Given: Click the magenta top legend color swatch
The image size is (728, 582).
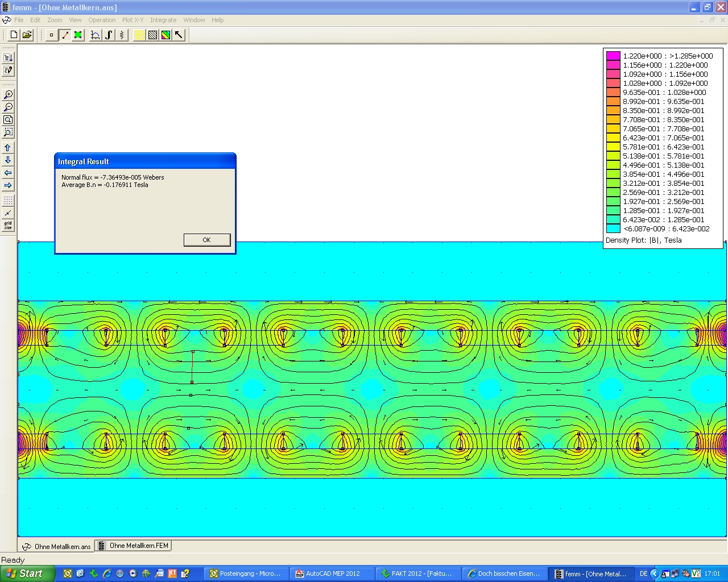Looking at the screenshot, I should (613, 56).
